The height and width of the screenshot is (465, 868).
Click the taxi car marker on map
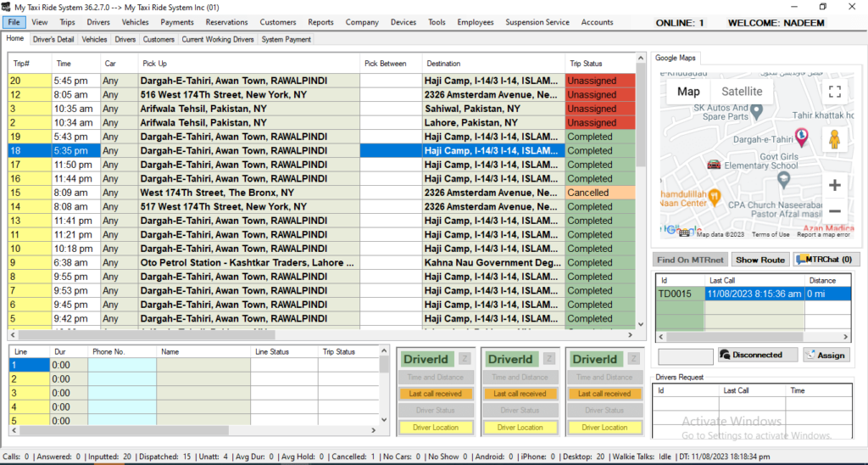(x=715, y=164)
